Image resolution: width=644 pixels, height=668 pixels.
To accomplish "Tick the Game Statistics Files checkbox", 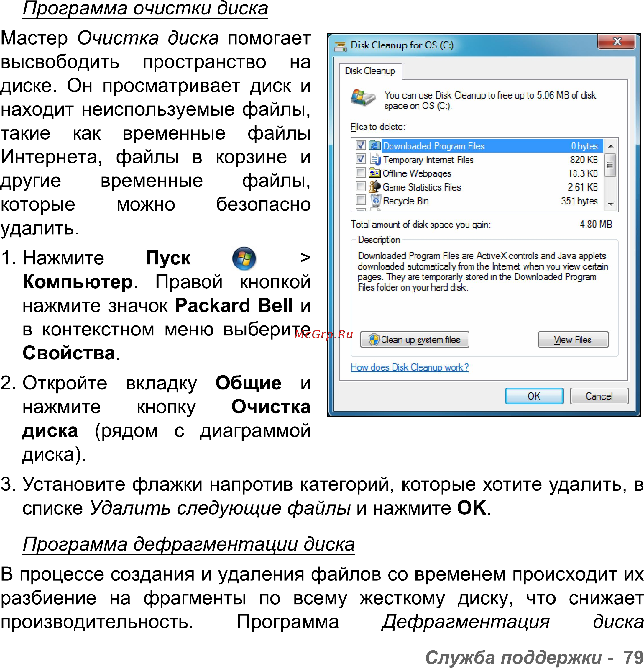I will tap(361, 186).
